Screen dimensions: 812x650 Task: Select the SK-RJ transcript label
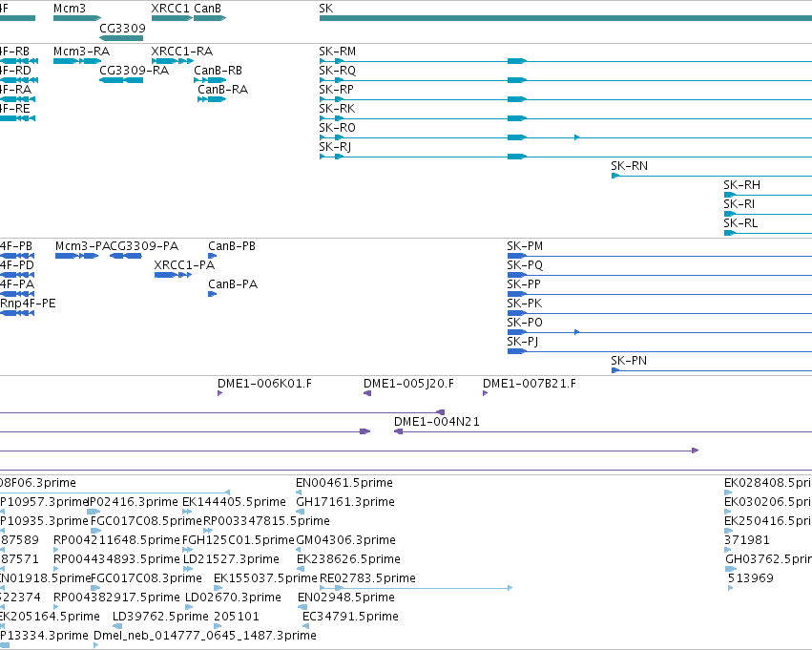tap(335, 147)
